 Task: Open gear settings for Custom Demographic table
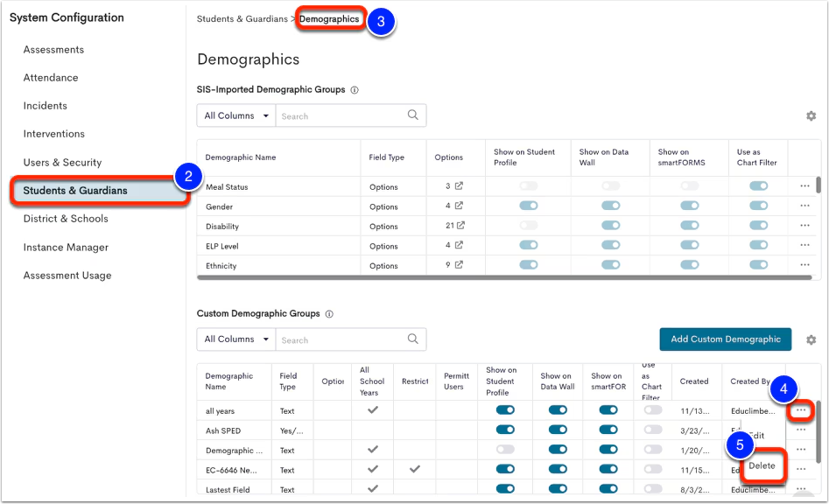coord(811,339)
